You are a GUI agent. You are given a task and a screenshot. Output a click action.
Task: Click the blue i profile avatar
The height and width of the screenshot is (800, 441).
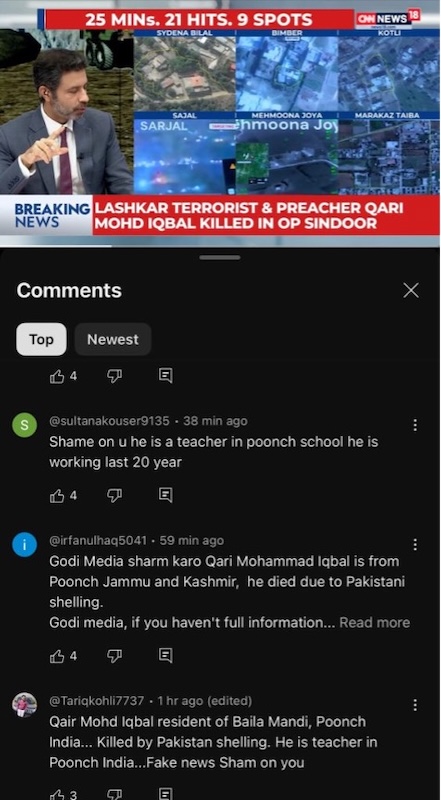[x=24, y=545]
